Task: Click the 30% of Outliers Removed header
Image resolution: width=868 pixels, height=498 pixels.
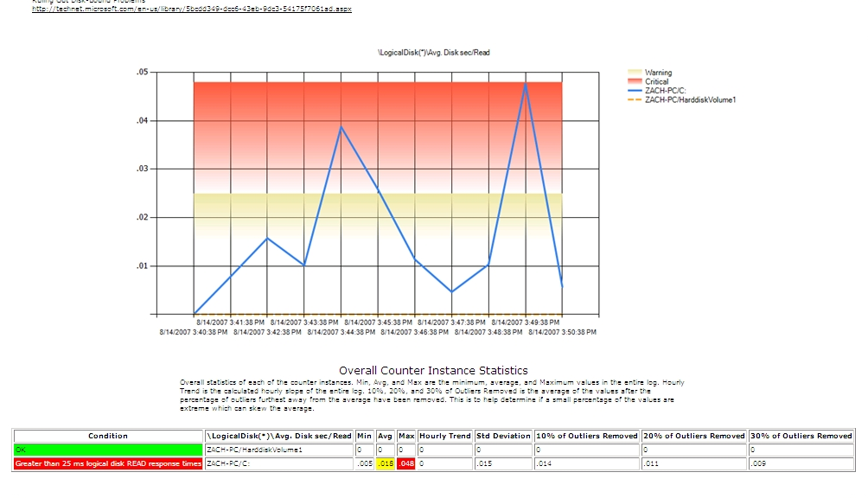Action: 801,436
